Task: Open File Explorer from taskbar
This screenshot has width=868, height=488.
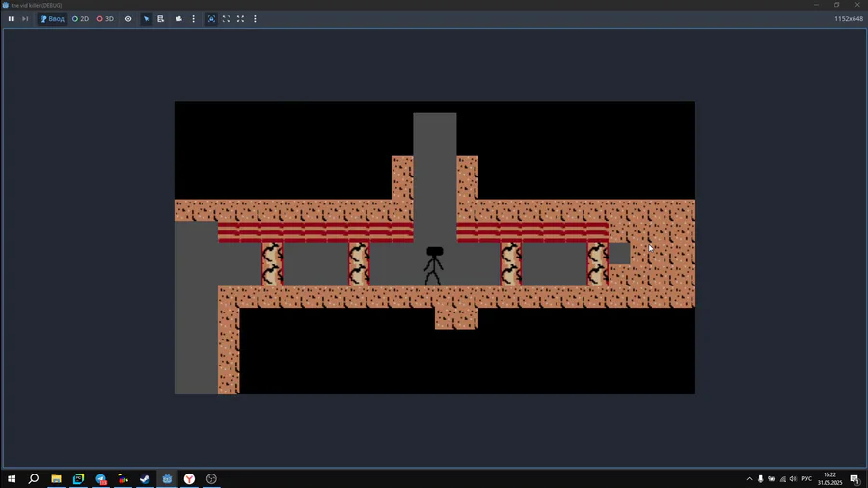Action: tap(56, 478)
